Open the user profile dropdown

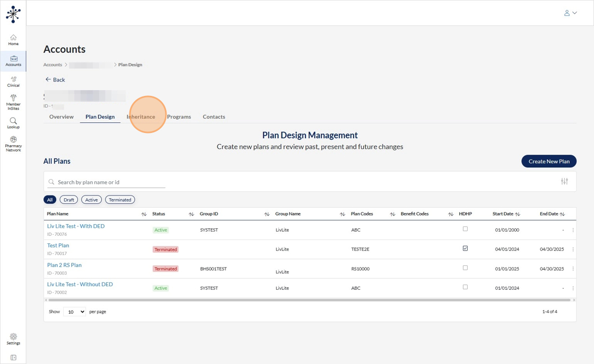tap(570, 13)
